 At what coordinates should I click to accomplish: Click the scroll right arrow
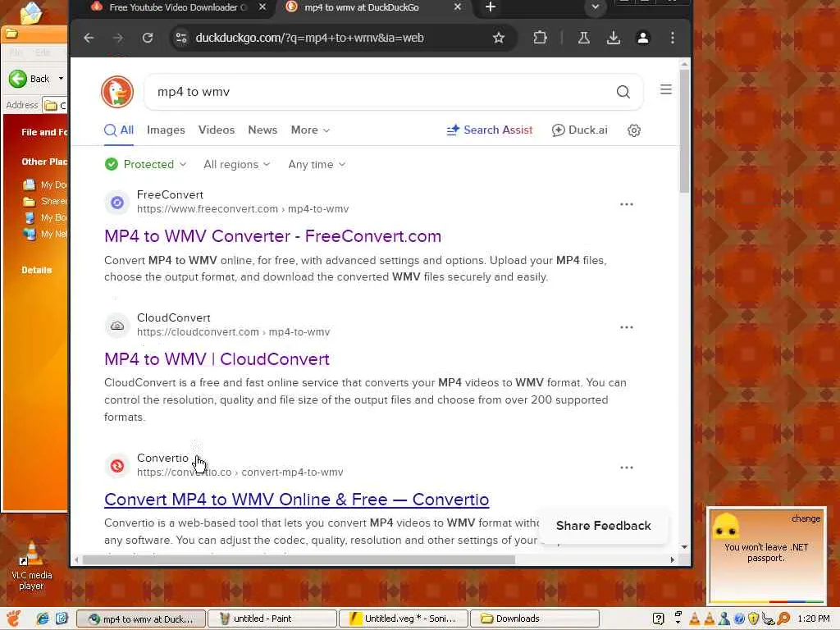pos(673,559)
